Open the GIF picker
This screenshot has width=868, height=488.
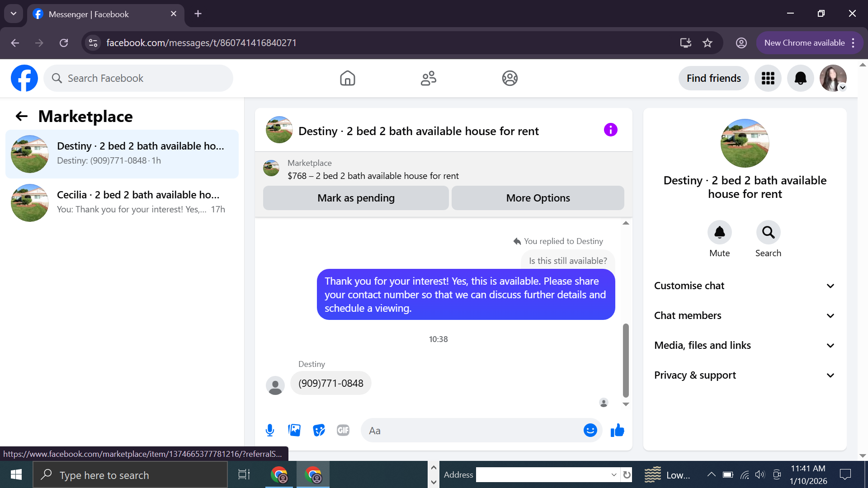(343, 430)
